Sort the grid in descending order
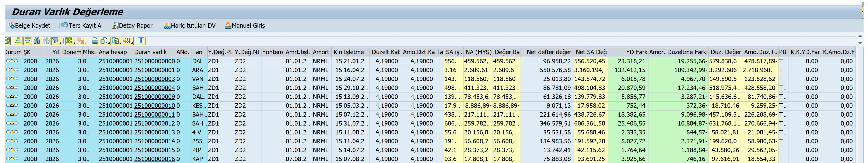This screenshot has width=868, height=163. (28, 41)
